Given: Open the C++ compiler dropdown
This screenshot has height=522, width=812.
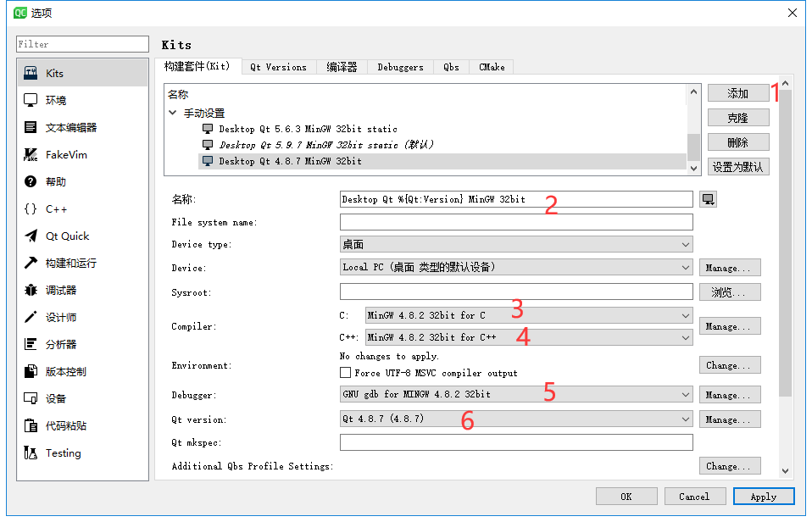Looking at the screenshot, I should pos(529,337).
